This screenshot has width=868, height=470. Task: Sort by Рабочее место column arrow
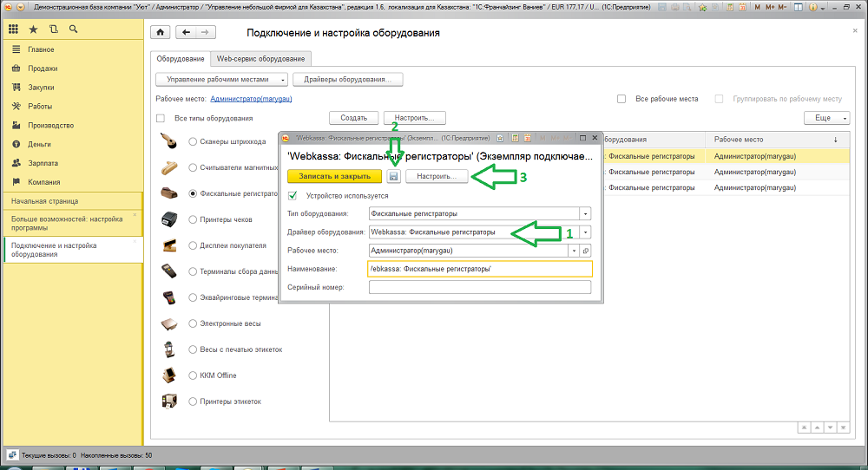pos(835,140)
